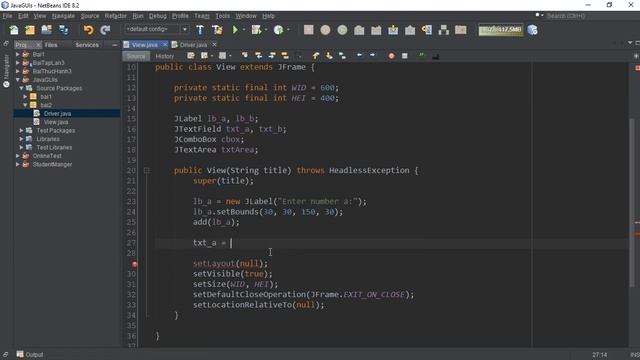
Task: Click the grey square Stop debugger icon
Action: [309, 30]
